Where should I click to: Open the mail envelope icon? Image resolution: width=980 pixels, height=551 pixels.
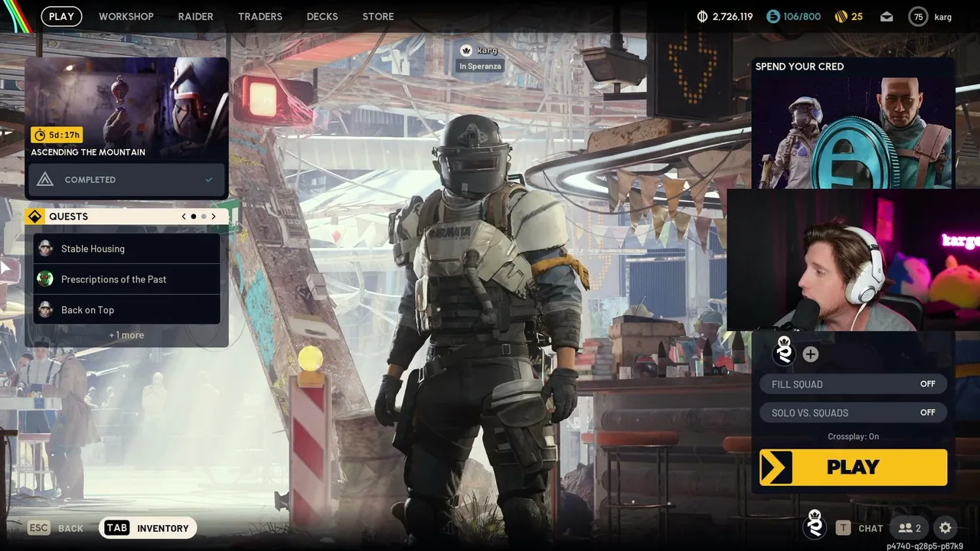[887, 16]
